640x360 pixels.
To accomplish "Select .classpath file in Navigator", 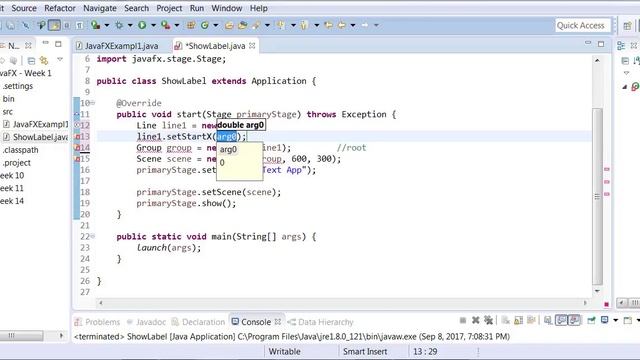I will point(20,150).
